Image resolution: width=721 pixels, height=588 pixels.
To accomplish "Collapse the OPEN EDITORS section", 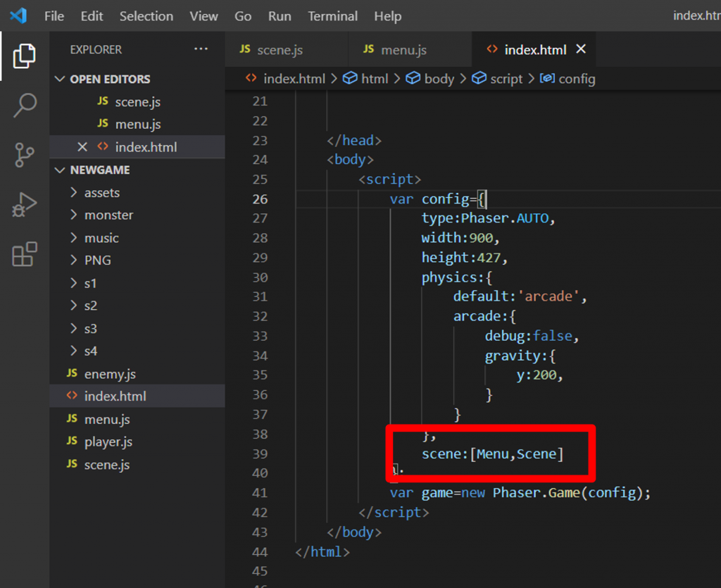I will click(x=60, y=79).
